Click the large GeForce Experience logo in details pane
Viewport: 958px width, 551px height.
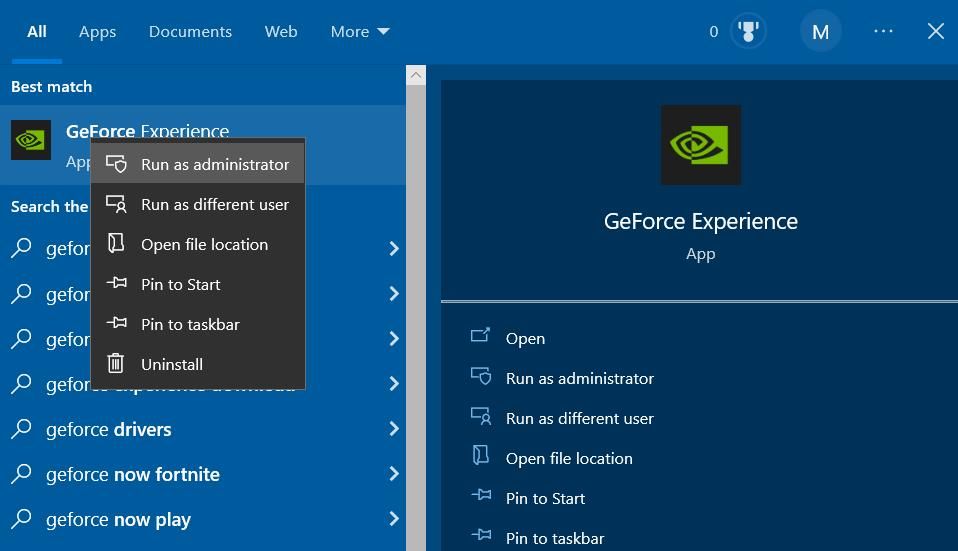[x=701, y=145]
